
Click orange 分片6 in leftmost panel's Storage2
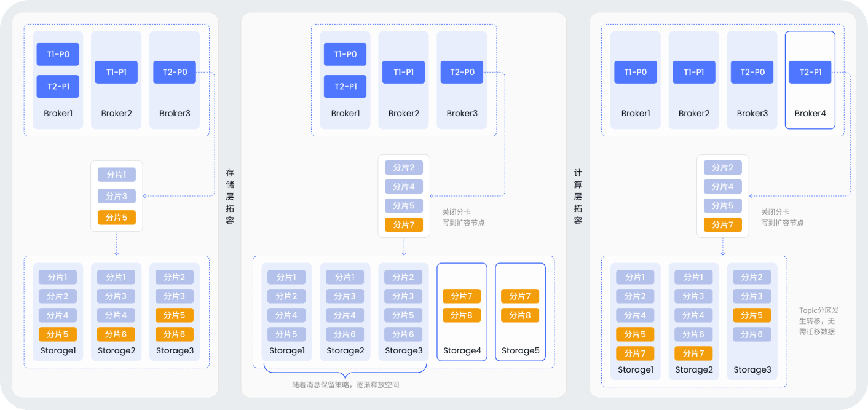click(x=116, y=334)
